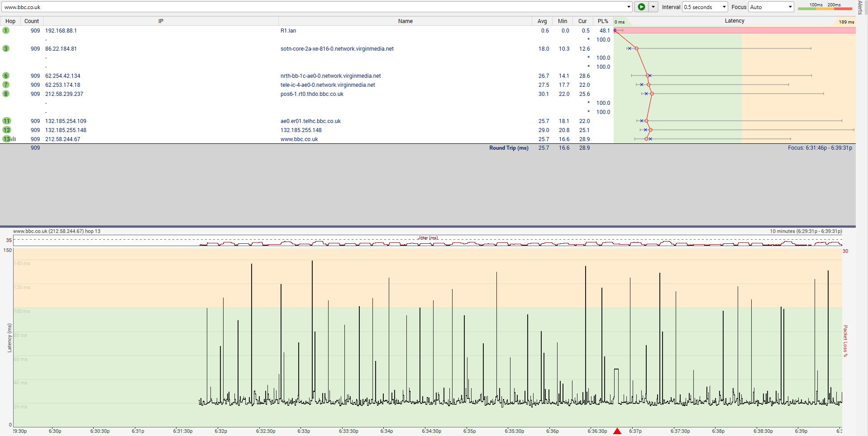The width and height of the screenshot is (868, 436).
Task: Click the Latency graph column header
Action: (734, 21)
